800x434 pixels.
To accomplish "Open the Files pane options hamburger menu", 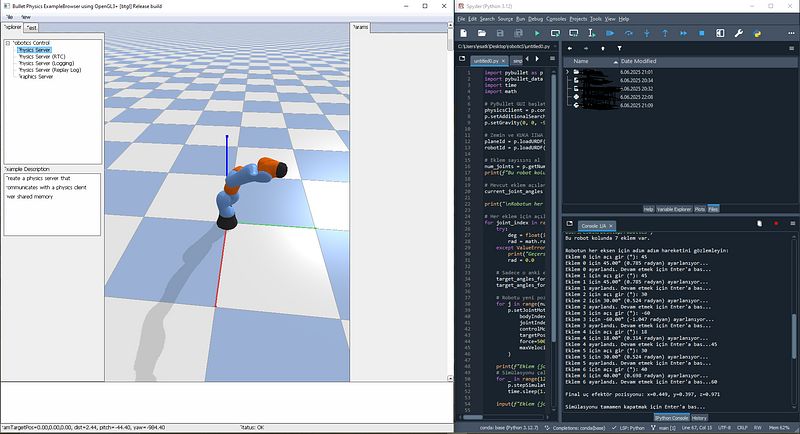I will click(791, 47).
